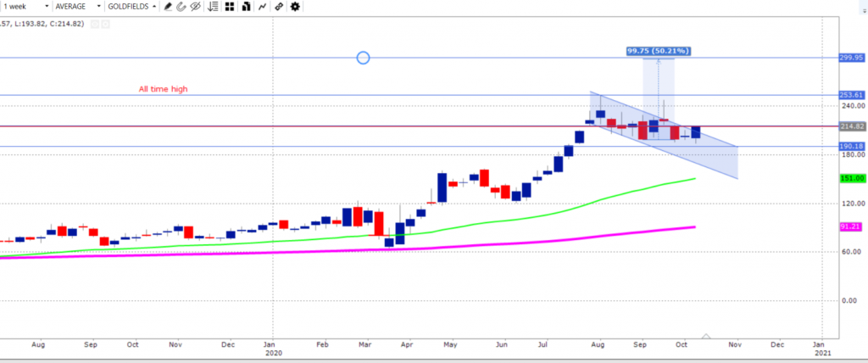
Task: Click the magenta 91.21 moving average label
Action: [850, 226]
